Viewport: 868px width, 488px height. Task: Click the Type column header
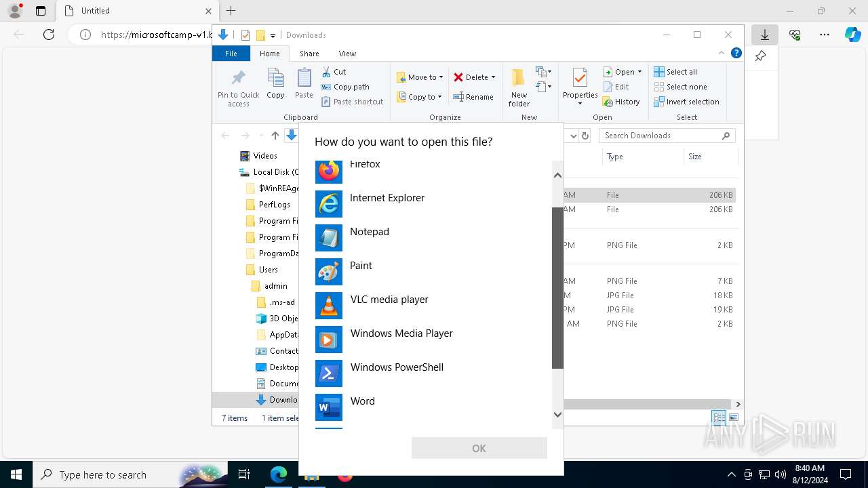(643, 157)
